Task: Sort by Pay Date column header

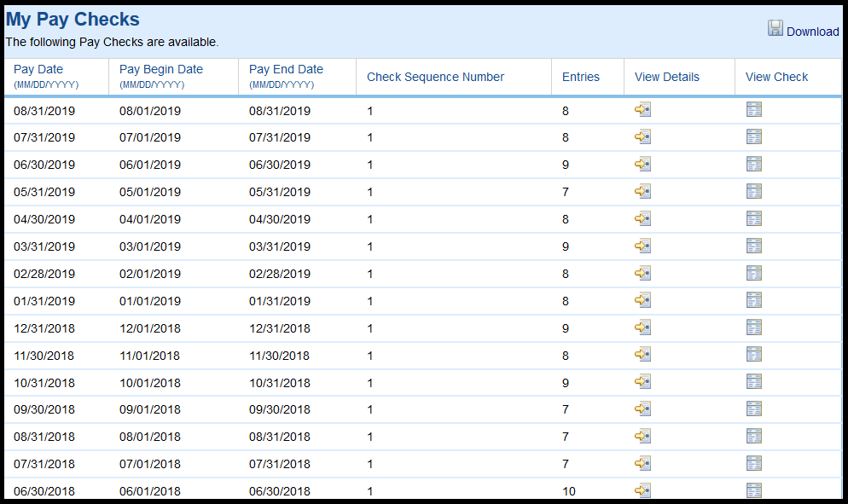Action: [x=38, y=69]
